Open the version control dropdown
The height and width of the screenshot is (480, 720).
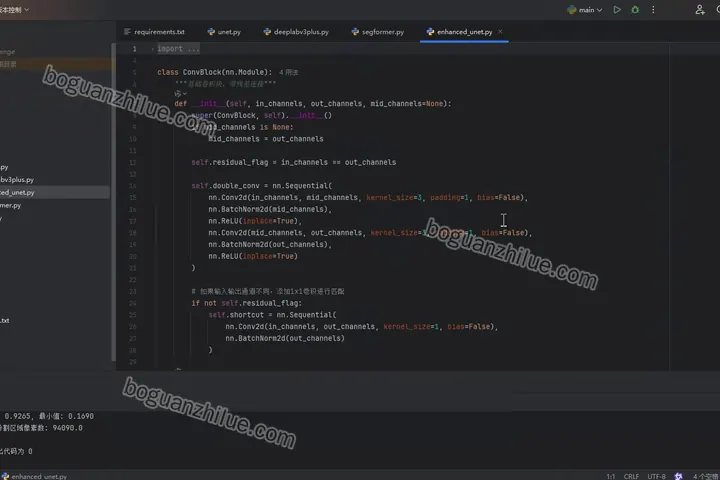tap(14, 10)
